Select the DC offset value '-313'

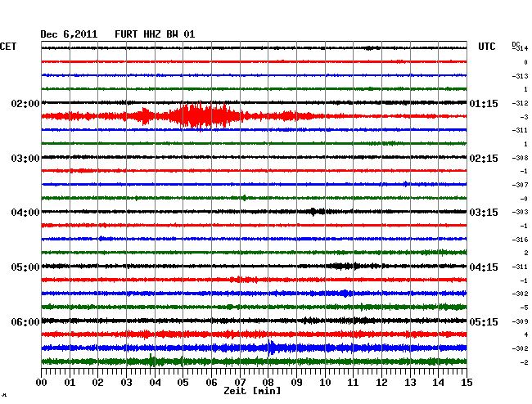(520, 76)
